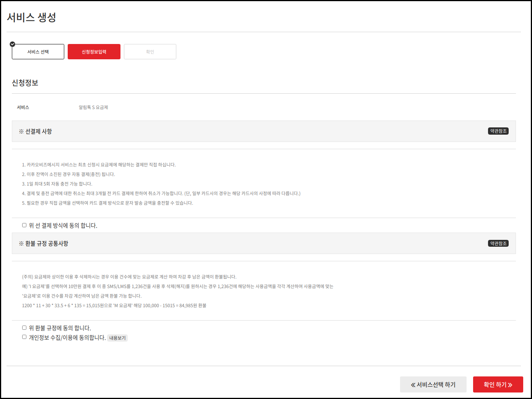Image resolution: width=532 pixels, height=399 pixels.
Task: Click the 서비스 field label
Action: click(23, 107)
